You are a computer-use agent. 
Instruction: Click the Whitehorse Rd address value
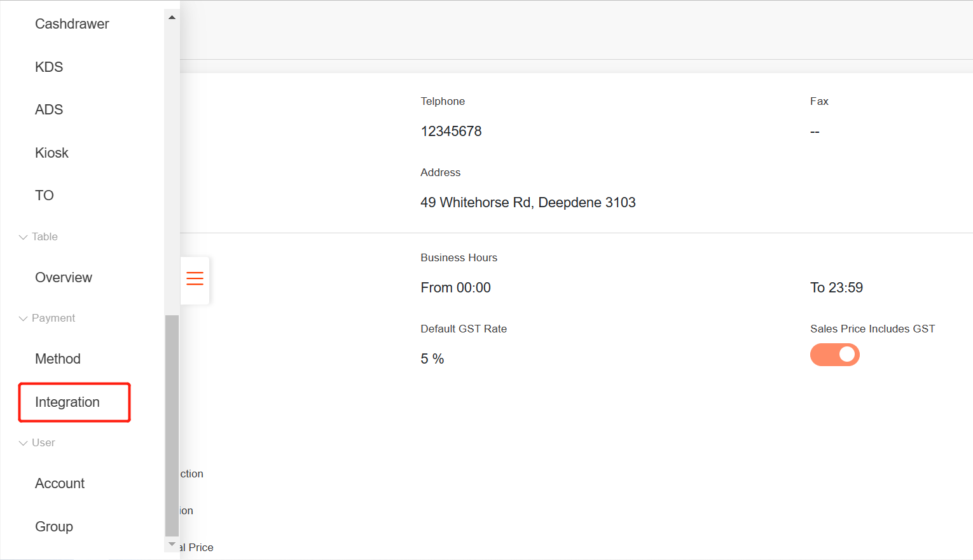pos(528,202)
